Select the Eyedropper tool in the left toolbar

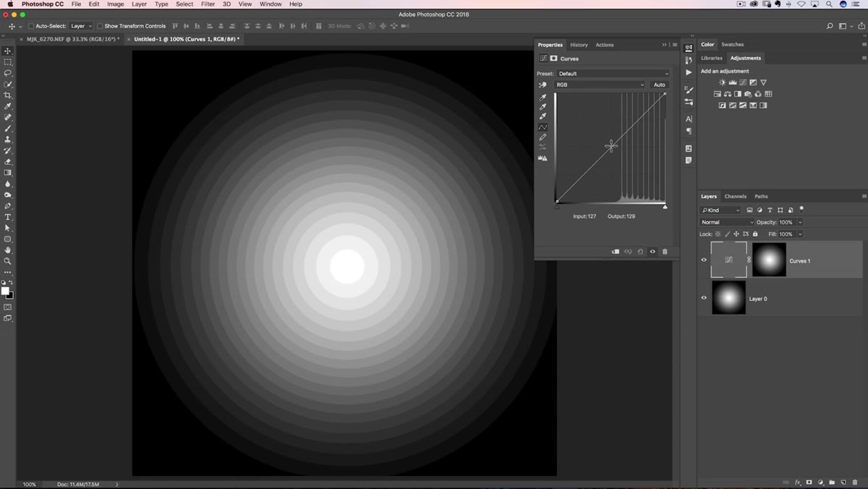coord(8,106)
